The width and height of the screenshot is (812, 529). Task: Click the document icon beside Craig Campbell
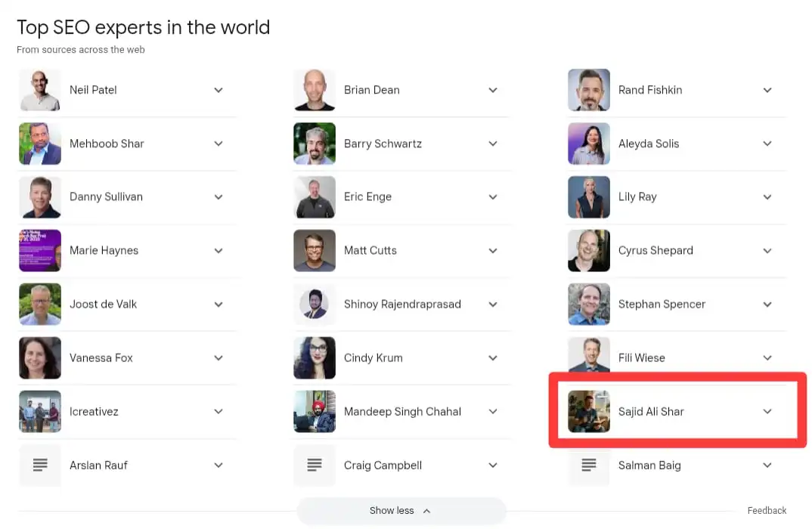coord(315,466)
